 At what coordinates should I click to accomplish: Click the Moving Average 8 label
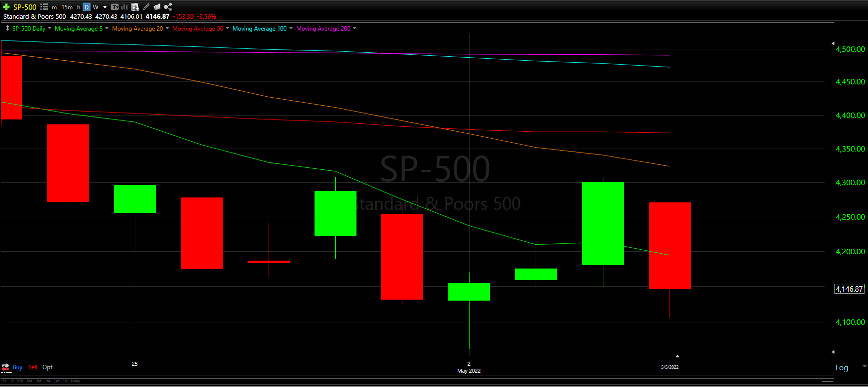click(79, 29)
